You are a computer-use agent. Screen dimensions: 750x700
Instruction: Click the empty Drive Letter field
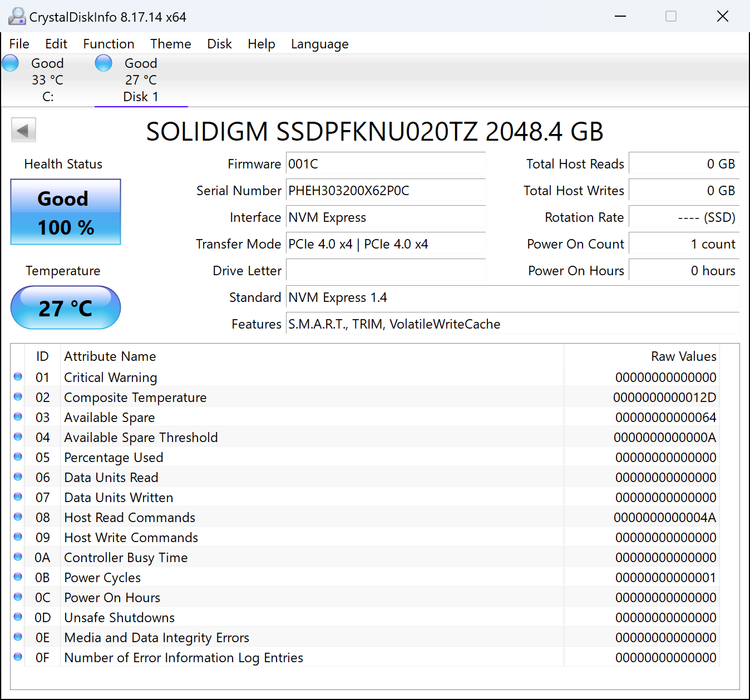coord(386,270)
